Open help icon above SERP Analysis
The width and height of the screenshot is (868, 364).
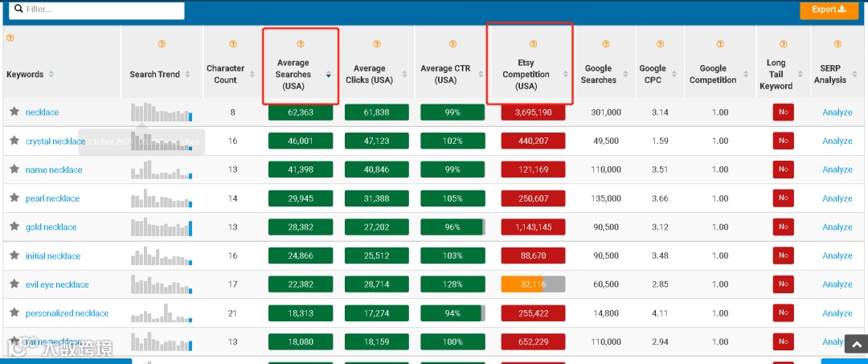pyautogui.click(x=837, y=43)
